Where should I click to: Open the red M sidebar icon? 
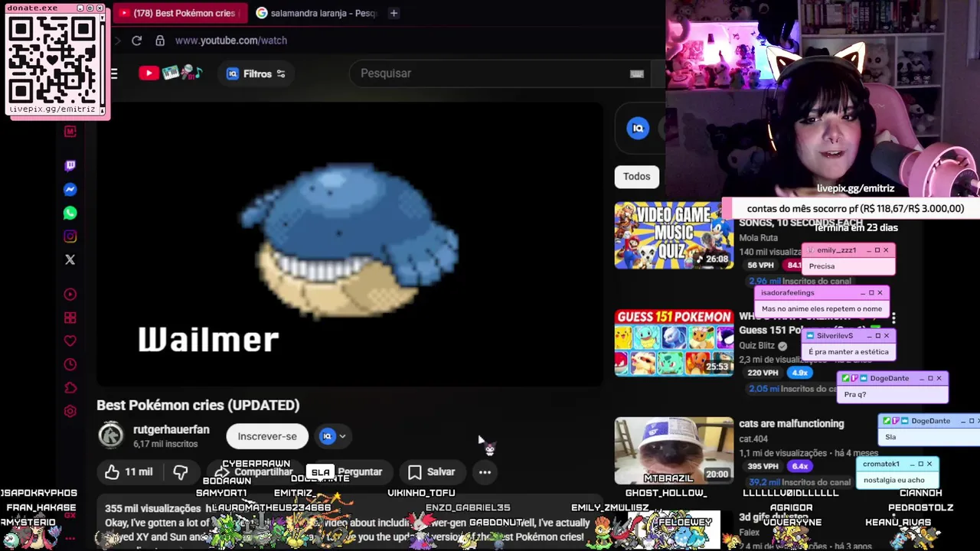point(70,132)
